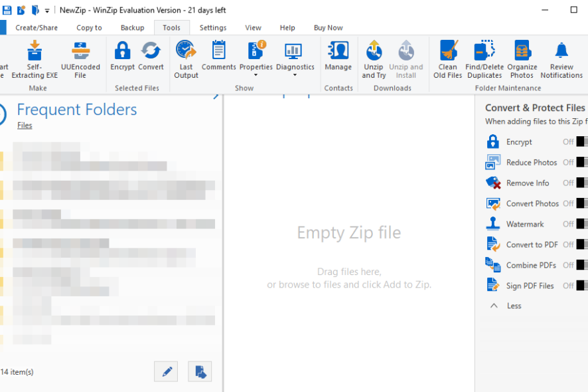Viewport: 588px width, 392px height.
Task: Click the 14 item(s) status text
Action: click(x=17, y=372)
